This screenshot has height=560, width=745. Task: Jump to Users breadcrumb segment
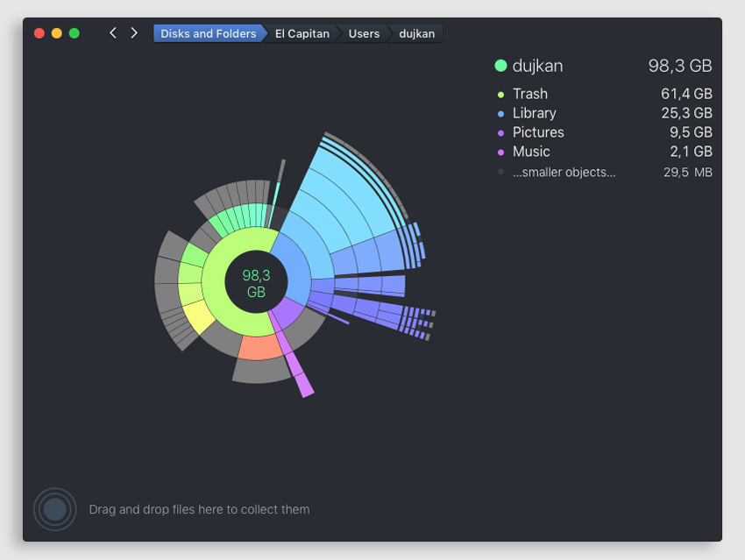(x=364, y=33)
